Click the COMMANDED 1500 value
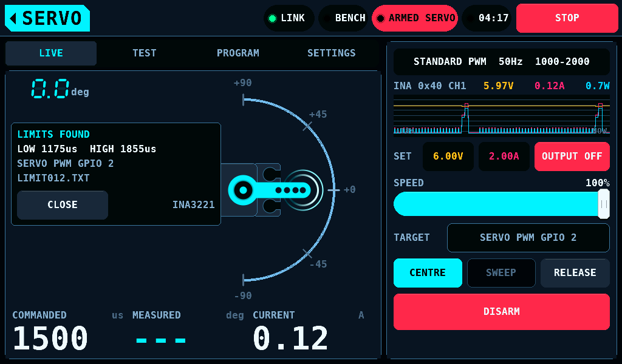Image resolution: width=622 pixels, height=364 pixels. pyautogui.click(x=50, y=339)
